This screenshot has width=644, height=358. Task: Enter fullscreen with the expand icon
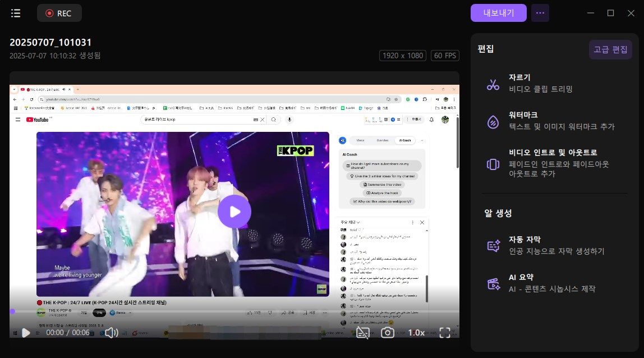[x=445, y=333]
